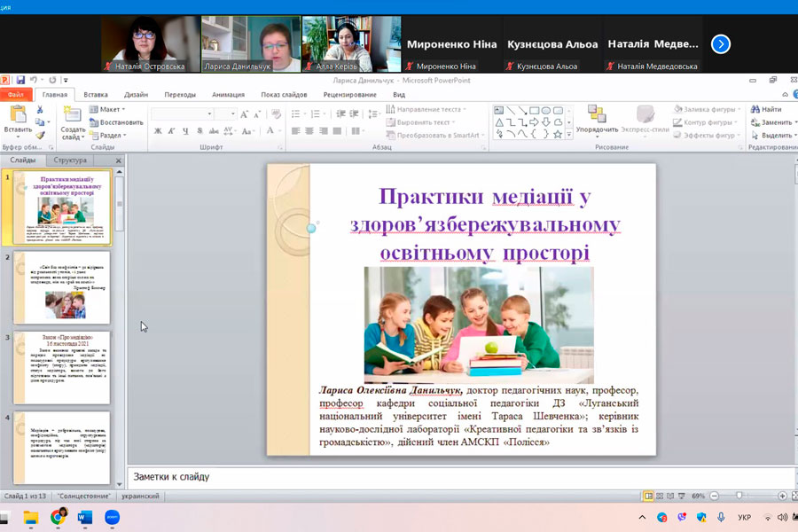Viewport: 798px width, 532px height.
Task: Switch to the Структура pane tab
Action: [x=70, y=160]
